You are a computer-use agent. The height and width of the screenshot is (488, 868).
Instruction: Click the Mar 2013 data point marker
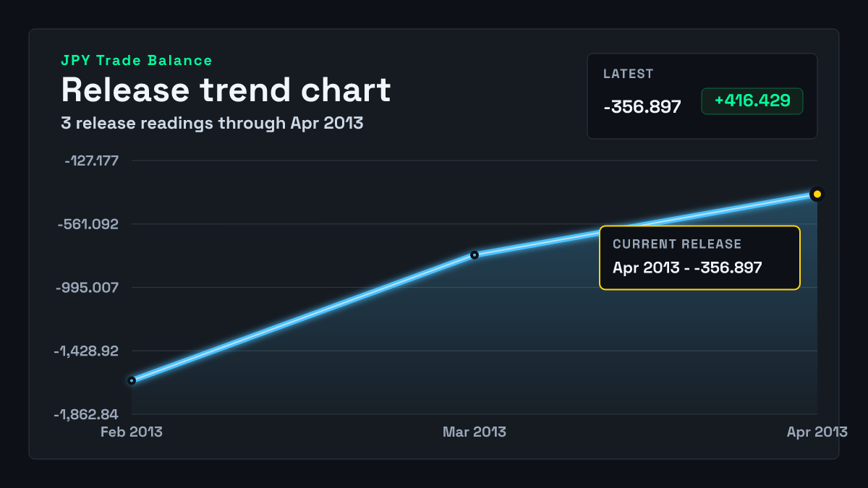click(475, 255)
